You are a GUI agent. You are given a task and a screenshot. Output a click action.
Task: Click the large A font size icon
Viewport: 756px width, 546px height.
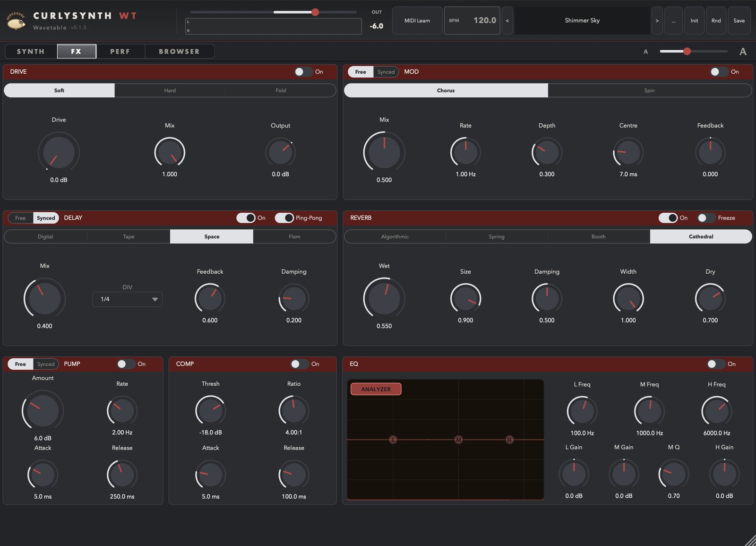(x=743, y=52)
